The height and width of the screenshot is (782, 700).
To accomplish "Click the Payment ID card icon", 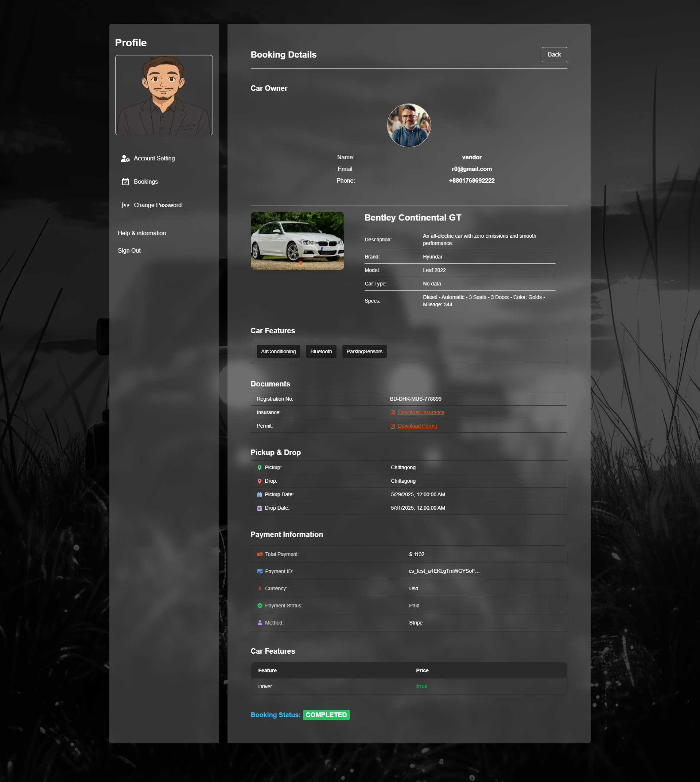I will point(260,571).
